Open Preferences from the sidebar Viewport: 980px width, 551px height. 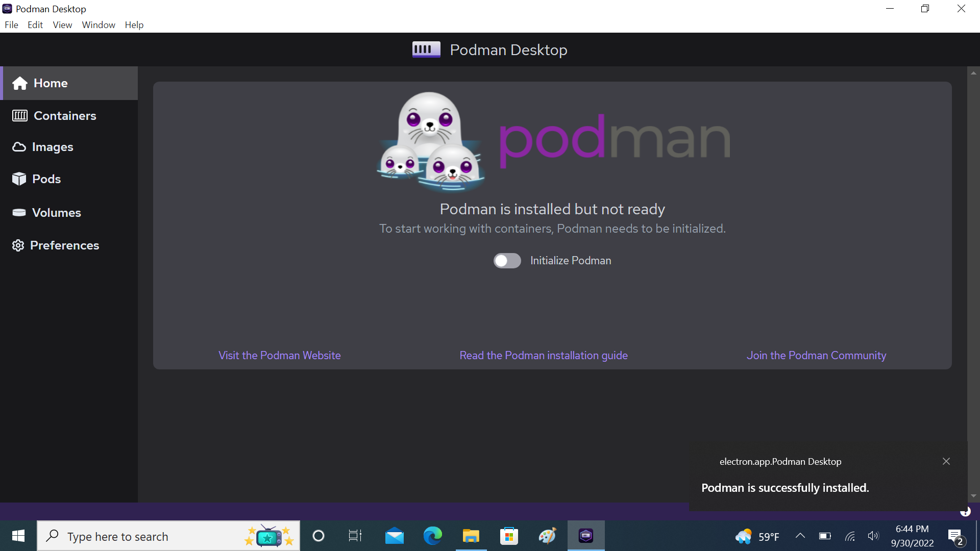coord(69,245)
